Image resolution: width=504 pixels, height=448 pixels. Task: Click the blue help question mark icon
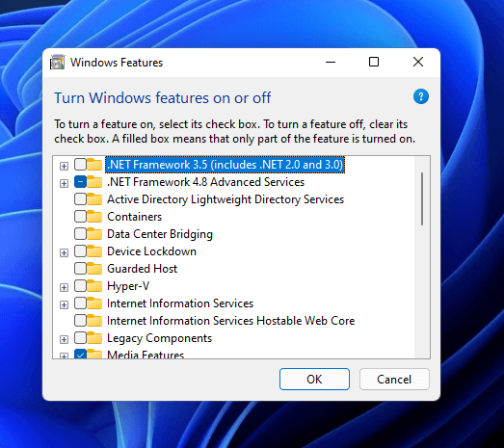click(x=421, y=96)
